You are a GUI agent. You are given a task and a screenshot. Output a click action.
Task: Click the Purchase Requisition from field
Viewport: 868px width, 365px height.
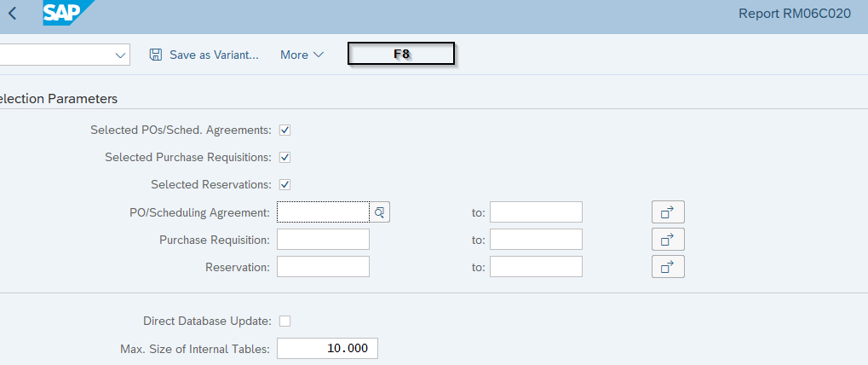pyautogui.click(x=323, y=240)
